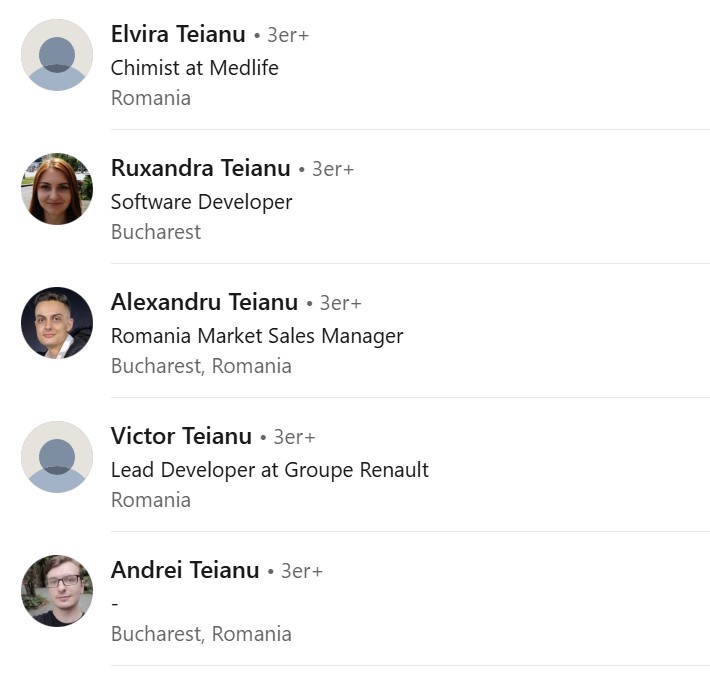Open Andrei Teianu's profile photo
Screen dimensions: 710x675
click(x=57, y=591)
